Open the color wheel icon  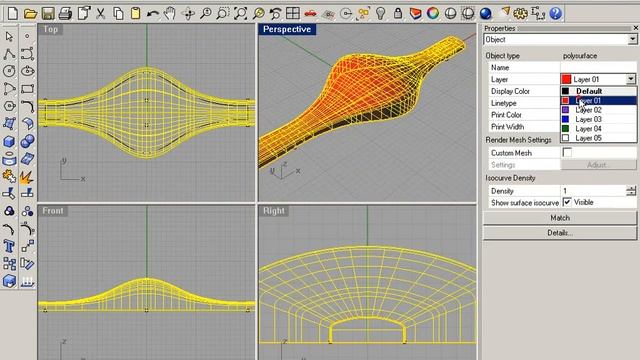433,13
